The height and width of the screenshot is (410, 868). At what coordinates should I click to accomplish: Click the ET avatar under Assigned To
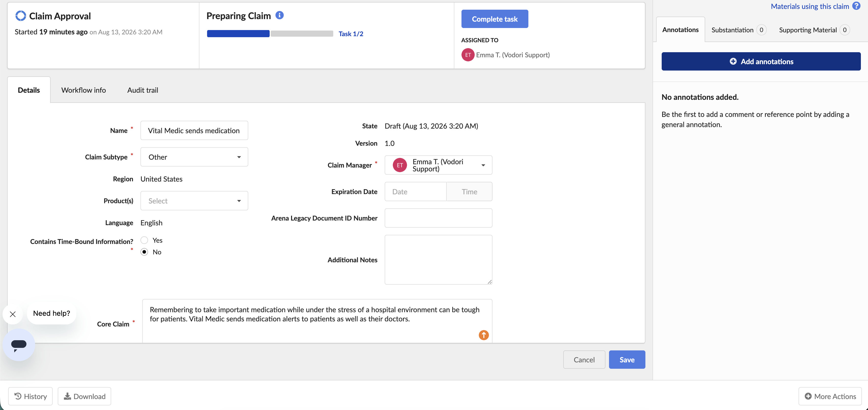click(x=468, y=55)
